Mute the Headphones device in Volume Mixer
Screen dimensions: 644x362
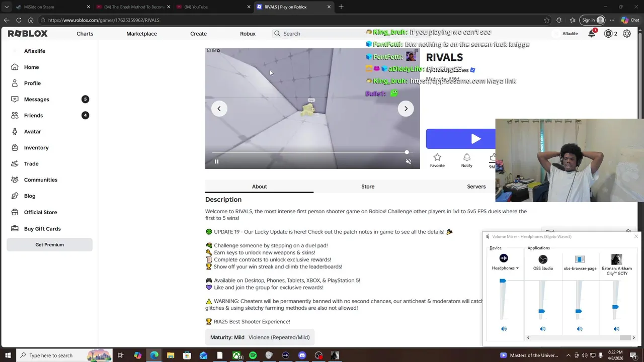(504, 329)
